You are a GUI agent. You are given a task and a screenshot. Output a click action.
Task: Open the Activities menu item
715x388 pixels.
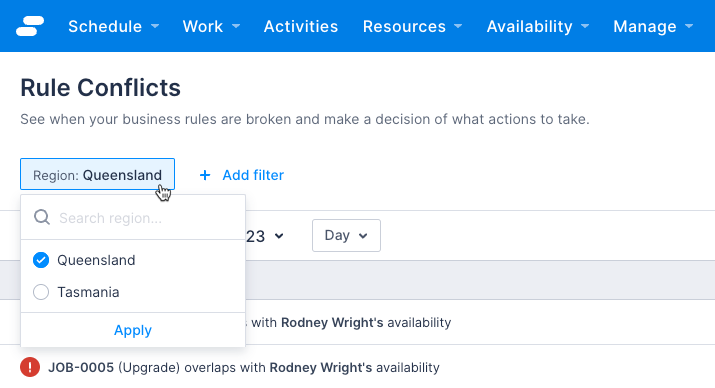coord(301,26)
